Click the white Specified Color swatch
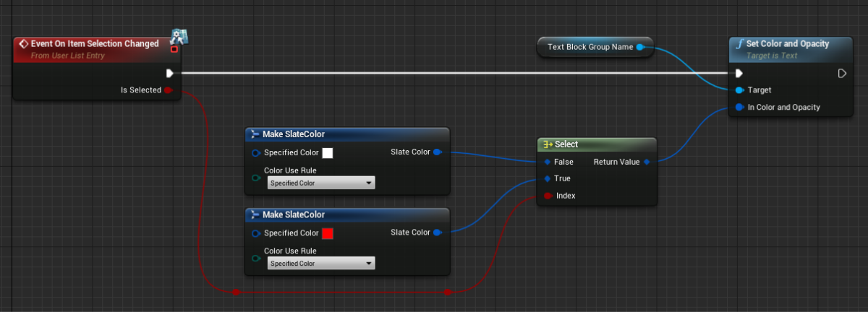 click(x=327, y=153)
